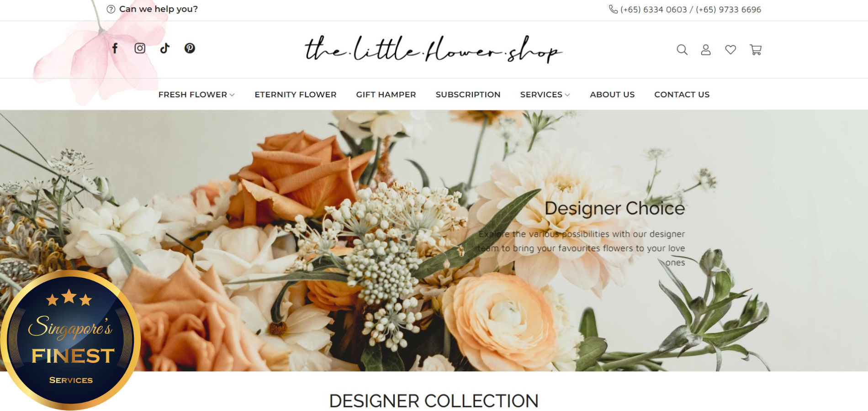The image size is (868, 411).
Task: Open the user account icon
Action: (x=706, y=50)
